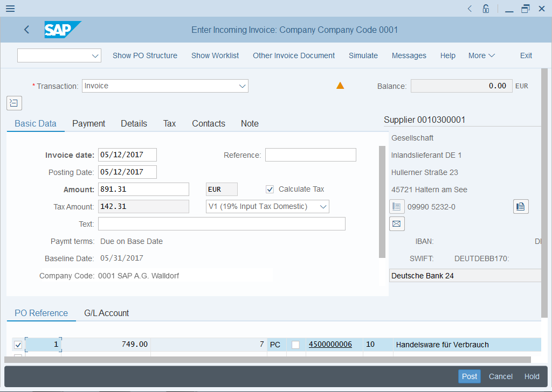Click the supplier fax icon
Viewport: 552px width, 392px height.
pyautogui.click(x=521, y=207)
